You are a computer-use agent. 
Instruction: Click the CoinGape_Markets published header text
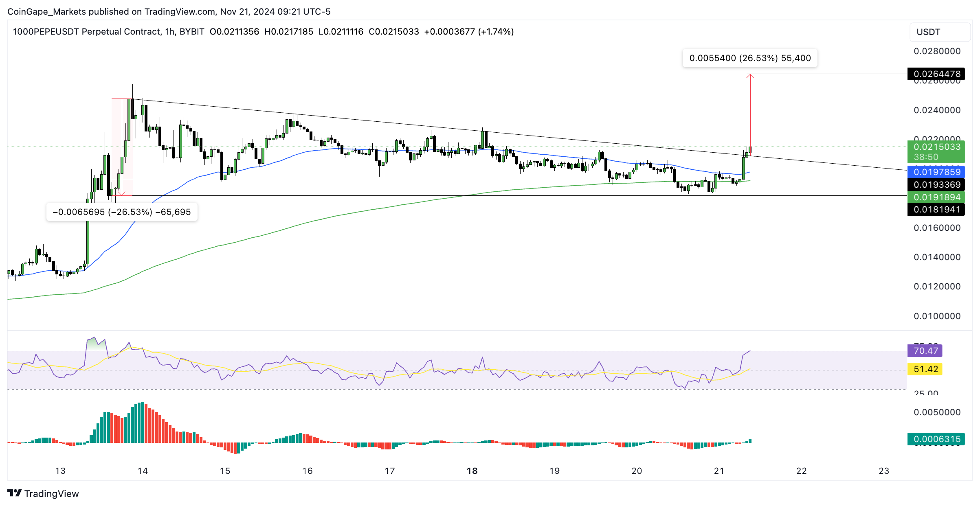tap(169, 11)
